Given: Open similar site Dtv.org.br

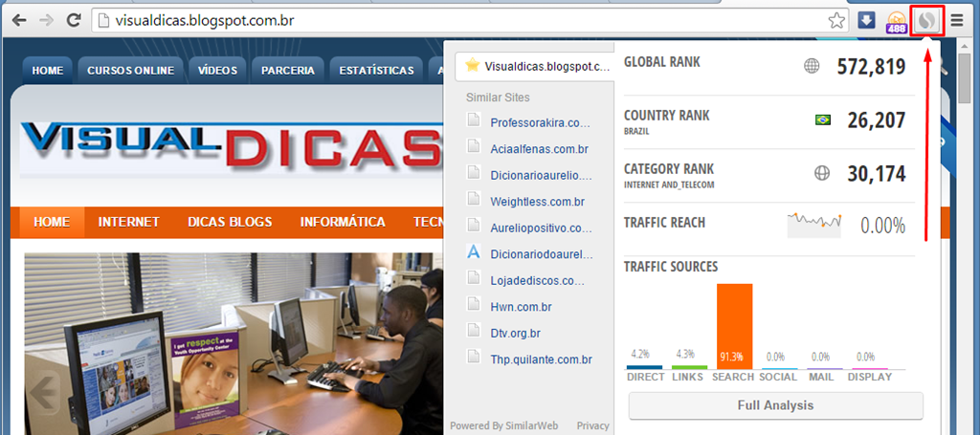Looking at the screenshot, I should [516, 334].
